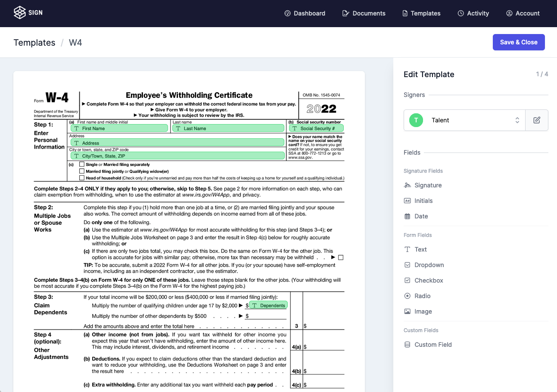The height and width of the screenshot is (392, 557).
Task: Check Head of household box
Action: [82, 178]
